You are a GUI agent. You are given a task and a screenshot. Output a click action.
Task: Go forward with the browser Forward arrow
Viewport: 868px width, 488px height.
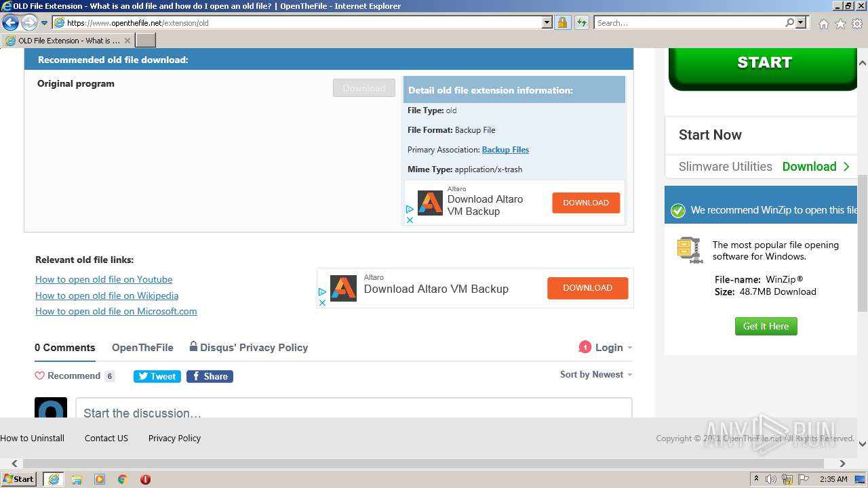[28, 22]
